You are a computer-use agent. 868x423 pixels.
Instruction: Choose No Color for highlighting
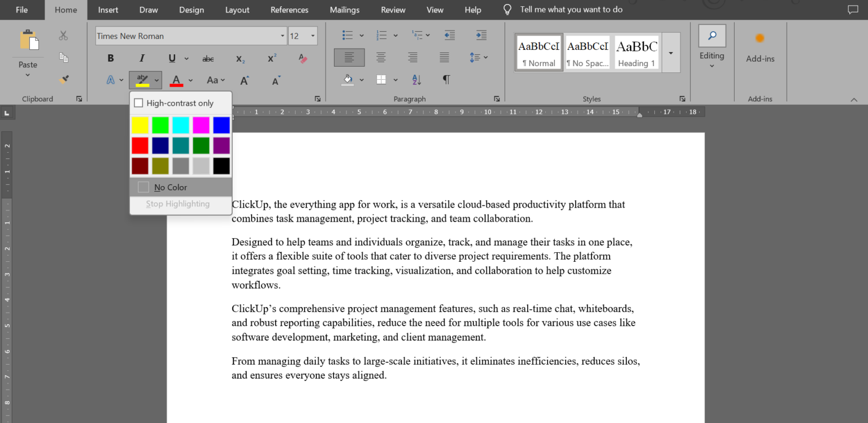click(x=170, y=187)
